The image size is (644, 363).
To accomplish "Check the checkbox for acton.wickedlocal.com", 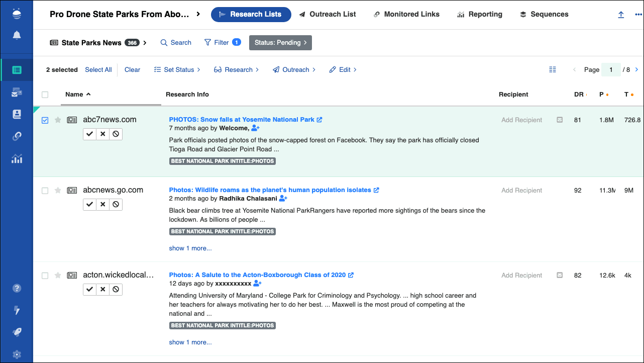I will click(x=45, y=275).
